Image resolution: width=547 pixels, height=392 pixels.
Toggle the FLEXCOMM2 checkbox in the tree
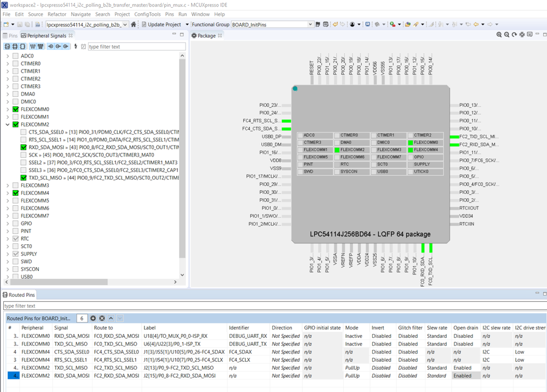pos(15,124)
